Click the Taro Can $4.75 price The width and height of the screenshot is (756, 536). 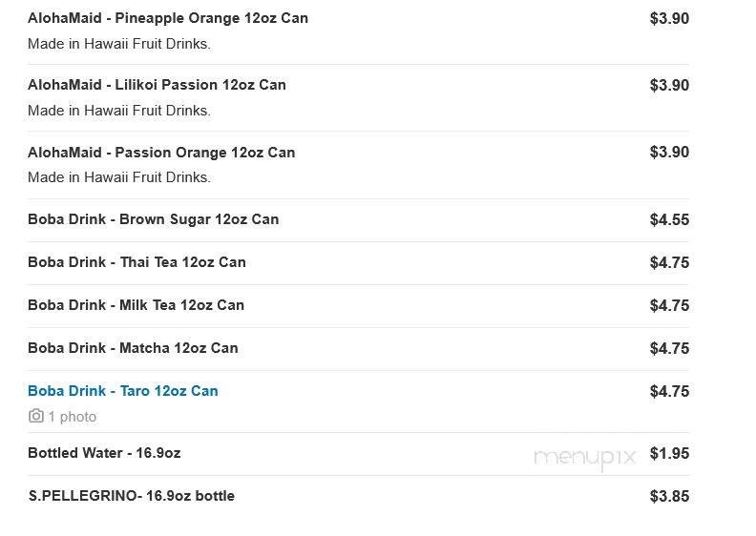click(x=669, y=391)
